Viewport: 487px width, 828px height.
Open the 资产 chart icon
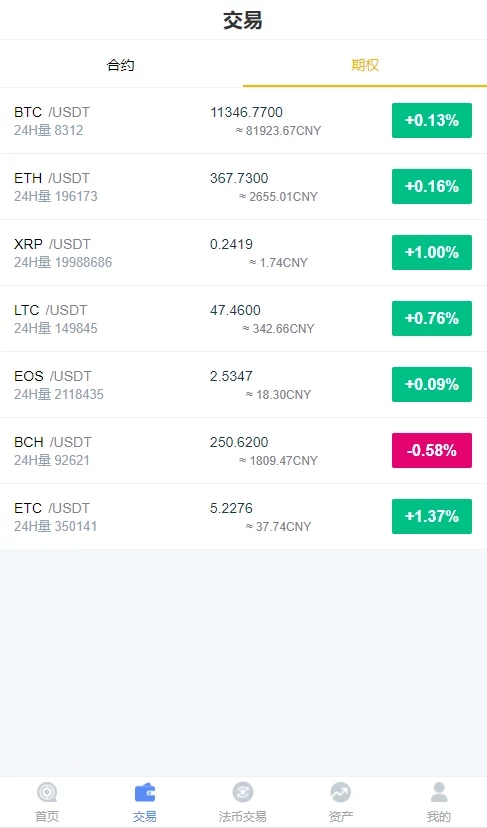(x=341, y=793)
